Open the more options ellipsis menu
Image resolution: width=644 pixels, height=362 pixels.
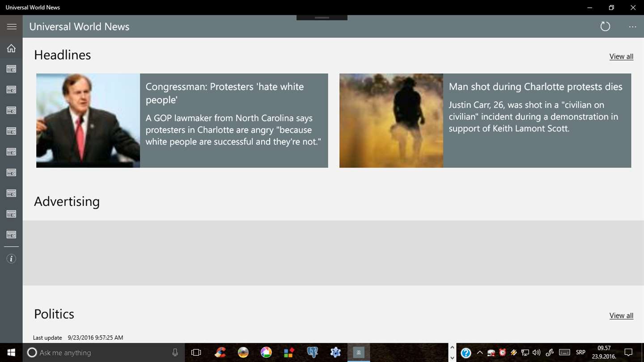[x=632, y=27]
